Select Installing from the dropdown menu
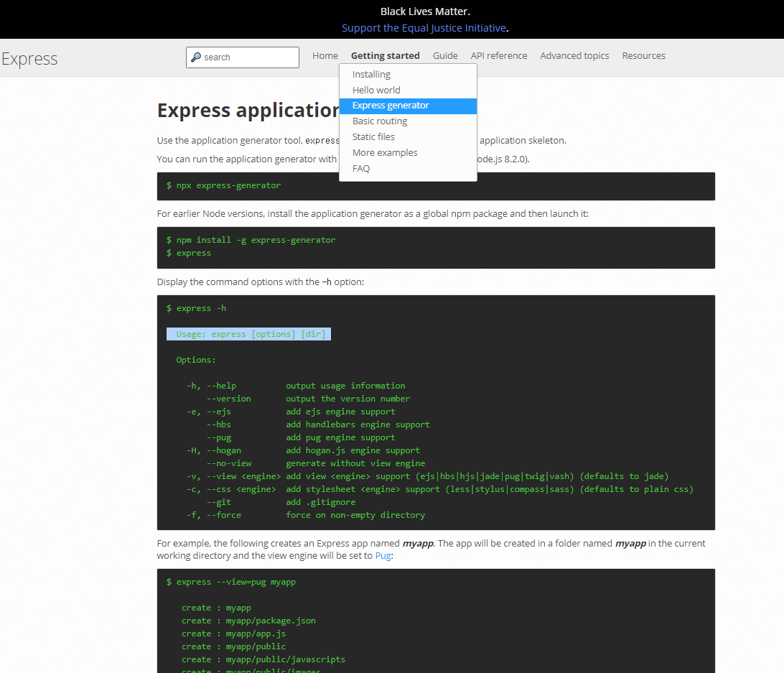The width and height of the screenshot is (784, 673). (371, 74)
